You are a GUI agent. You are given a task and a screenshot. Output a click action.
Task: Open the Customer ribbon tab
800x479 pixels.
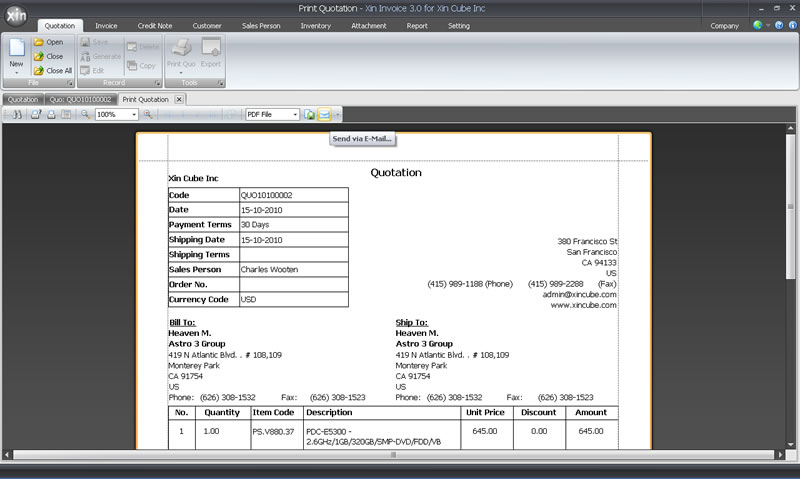207,26
